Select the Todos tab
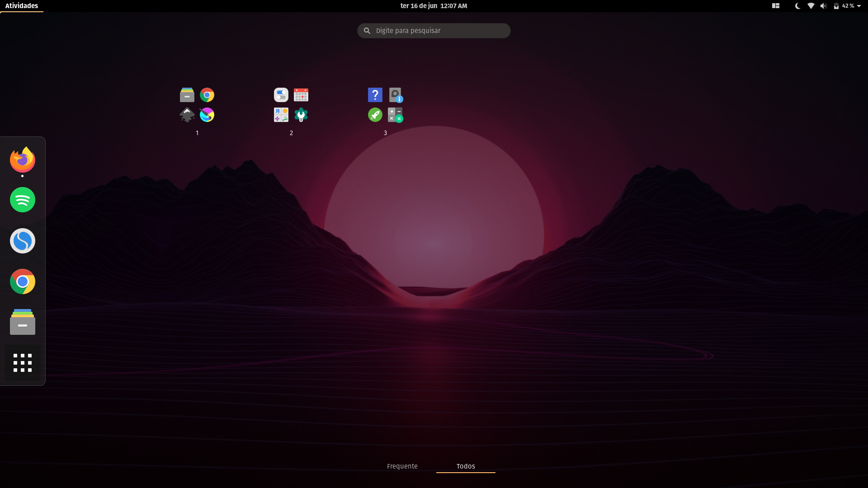The height and width of the screenshot is (488, 868). pyautogui.click(x=466, y=466)
